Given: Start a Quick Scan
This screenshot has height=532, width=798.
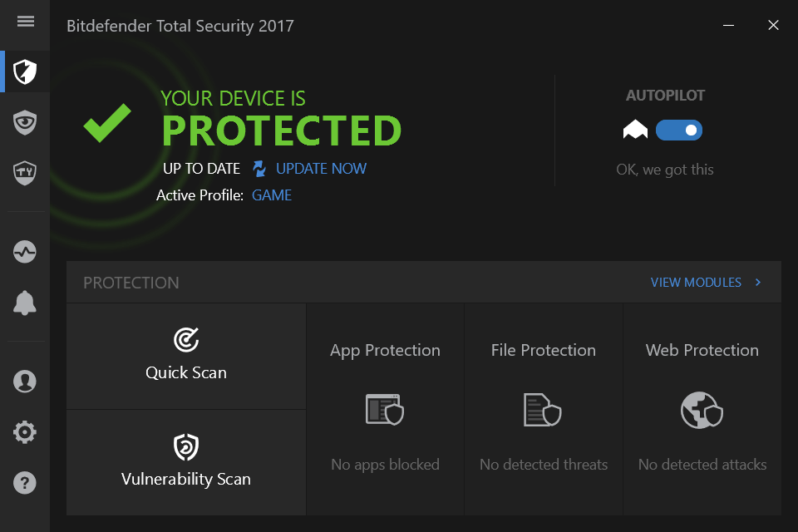Looking at the screenshot, I should (x=186, y=356).
